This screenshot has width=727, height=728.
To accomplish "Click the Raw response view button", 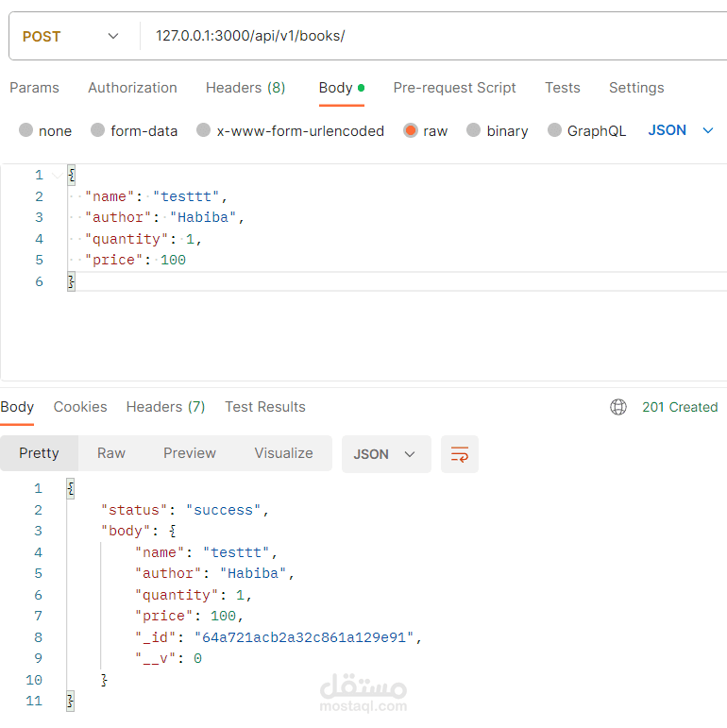I will [111, 453].
